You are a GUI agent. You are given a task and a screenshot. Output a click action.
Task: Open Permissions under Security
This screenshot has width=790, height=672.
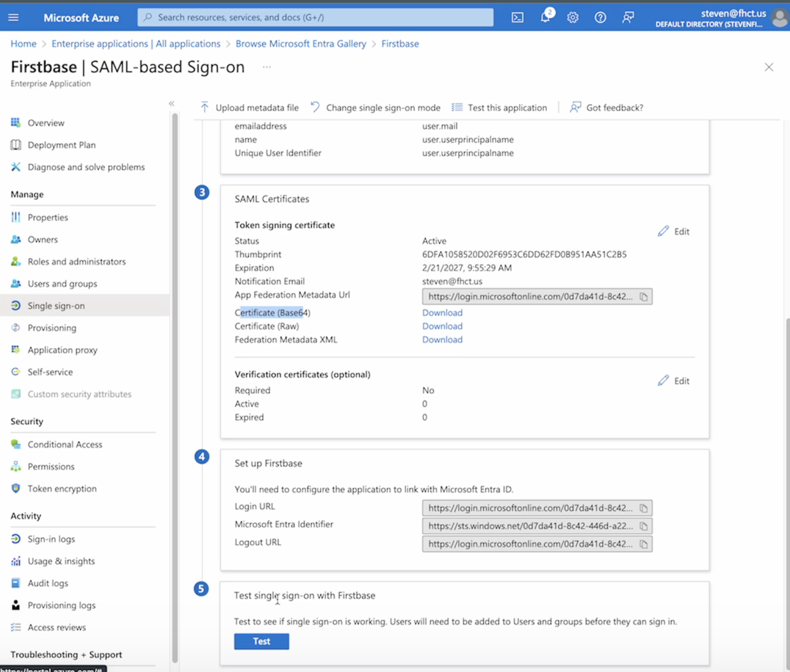(x=51, y=467)
